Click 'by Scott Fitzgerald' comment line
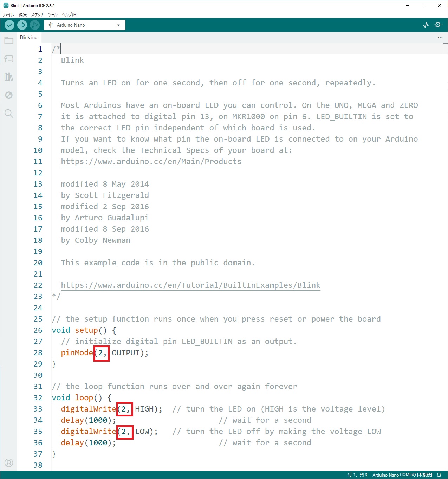448x479 pixels. 105,195
